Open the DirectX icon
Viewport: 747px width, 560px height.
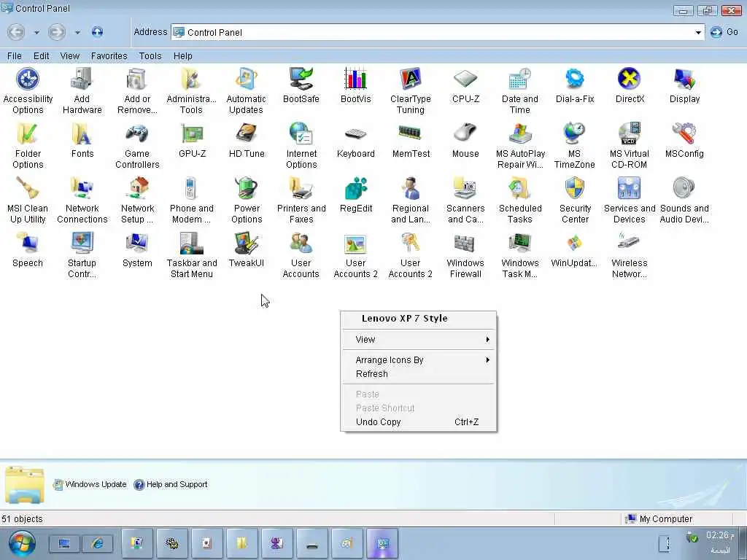(630, 79)
